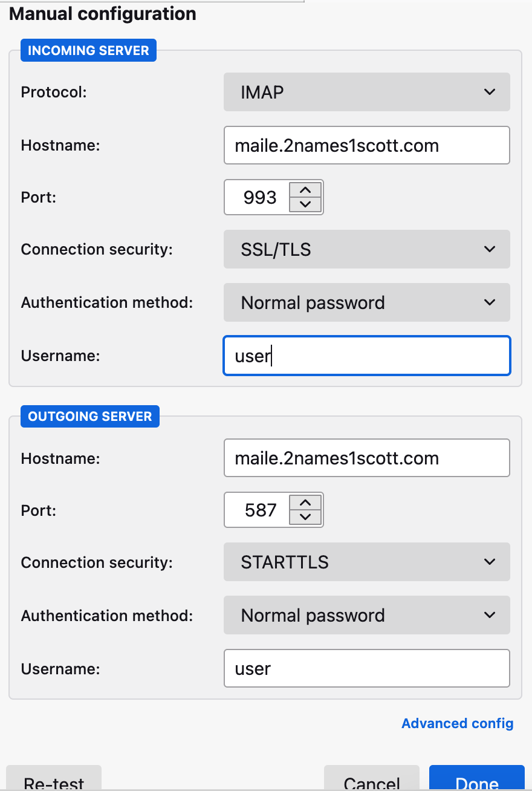Decrease the incoming server port value
Screen dimensions: 532x791
[x=305, y=204]
